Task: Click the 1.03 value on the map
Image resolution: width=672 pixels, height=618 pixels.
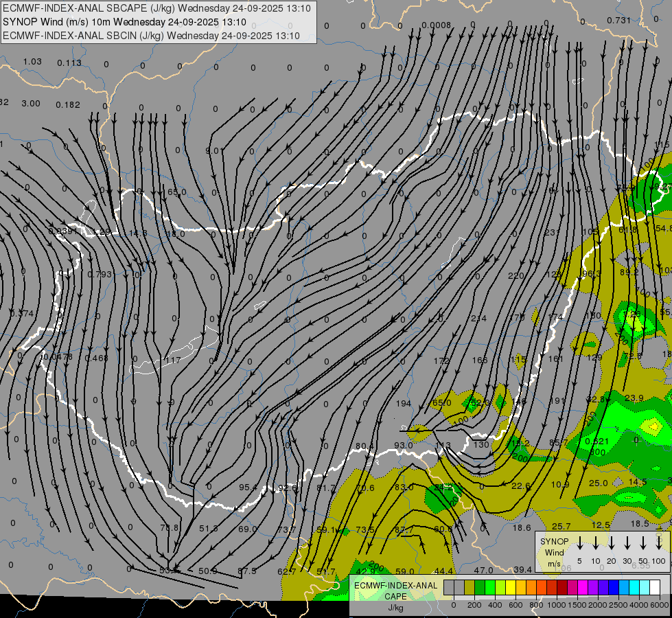Action: click(32, 61)
